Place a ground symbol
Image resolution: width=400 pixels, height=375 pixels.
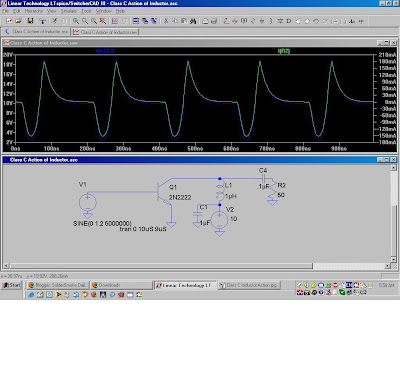tap(235, 21)
